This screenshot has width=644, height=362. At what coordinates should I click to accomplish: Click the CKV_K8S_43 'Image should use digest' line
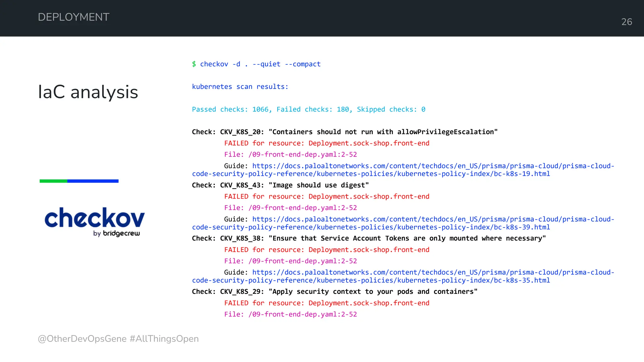click(280, 185)
